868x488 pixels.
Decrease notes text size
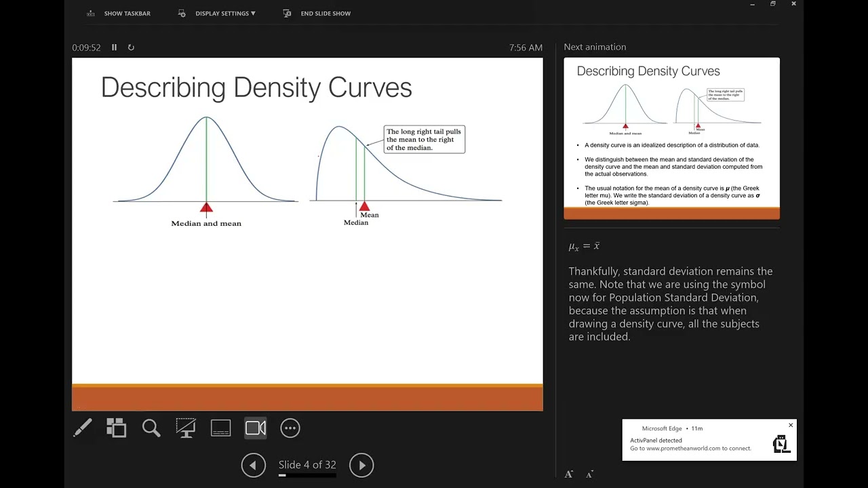pos(589,474)
